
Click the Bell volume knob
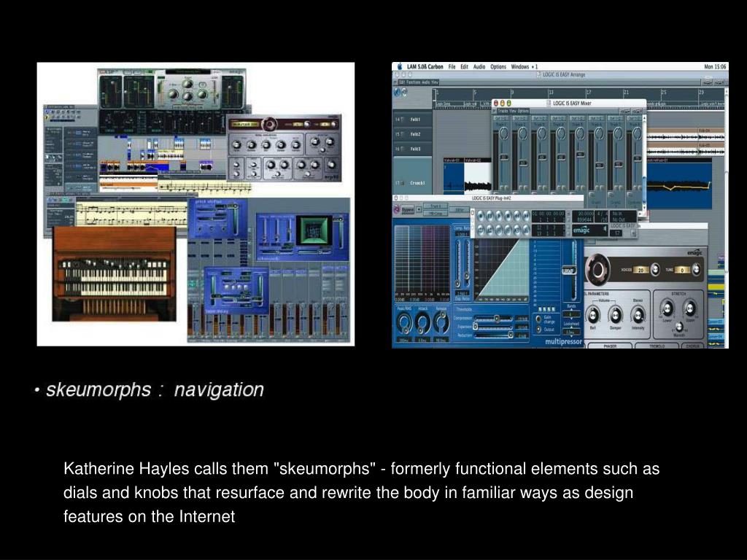pyautogui.click(x=593, y=315)
